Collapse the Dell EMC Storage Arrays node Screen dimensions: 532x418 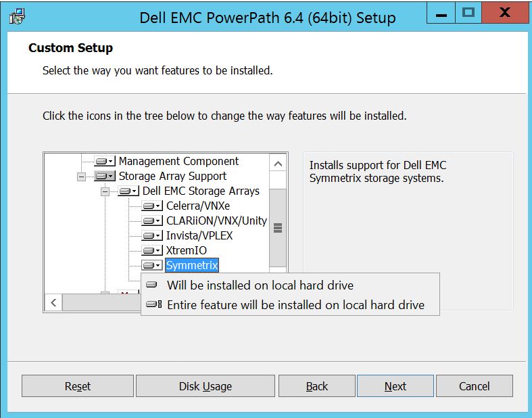(x=105, y=191)
